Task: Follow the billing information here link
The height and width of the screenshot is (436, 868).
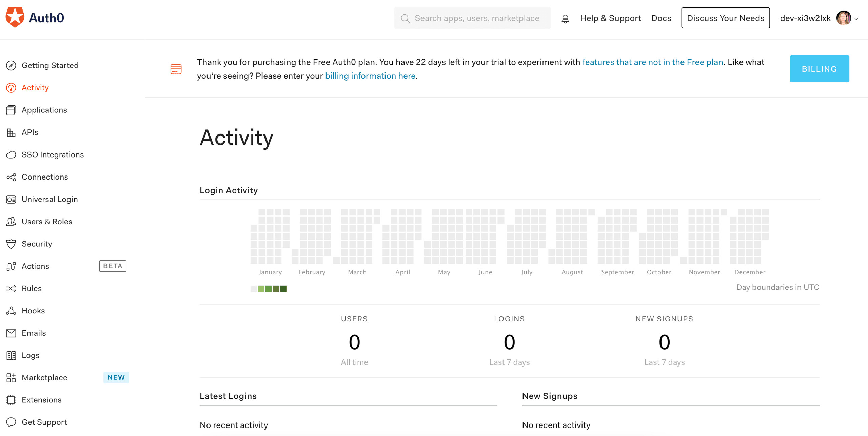Action: coord(370,76)
